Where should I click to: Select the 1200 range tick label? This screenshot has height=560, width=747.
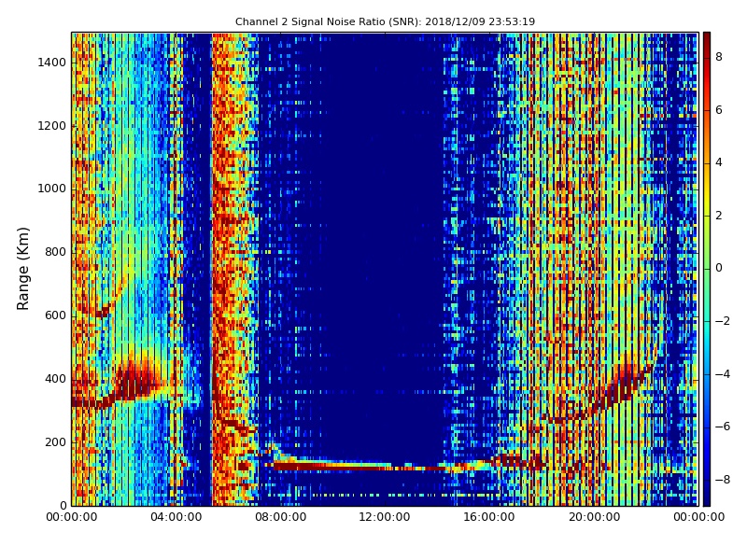51,126
